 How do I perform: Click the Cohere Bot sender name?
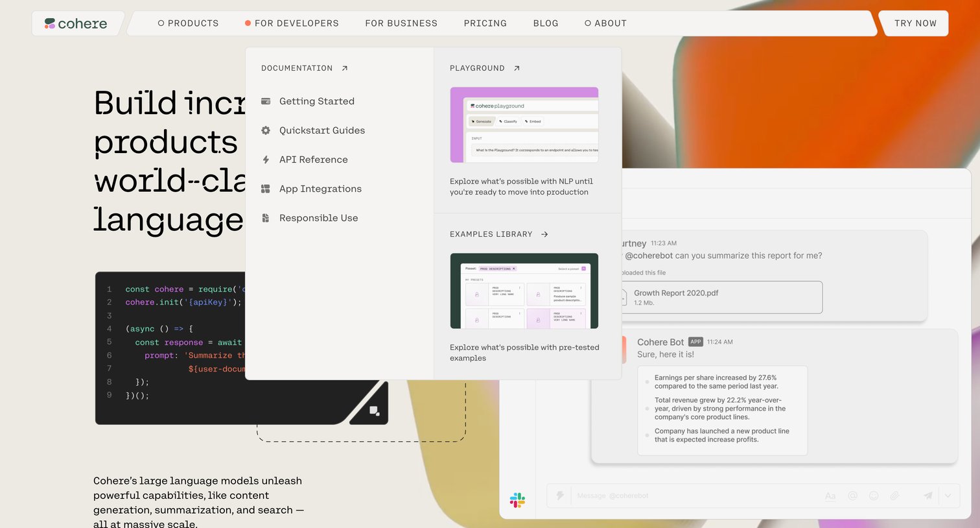(660, 342)
